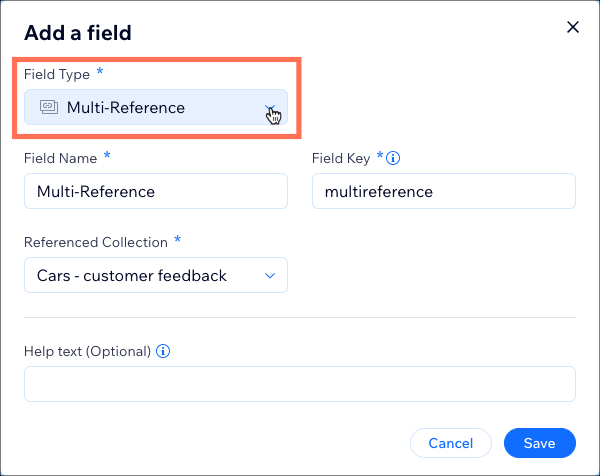
Task: Click the Field Key input containing multireference
Action: (x=444, y=191)
